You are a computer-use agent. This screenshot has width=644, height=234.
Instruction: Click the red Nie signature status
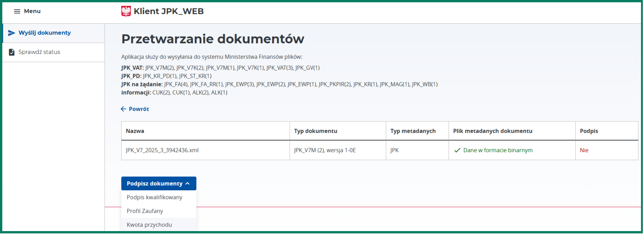(x=584, y=150)
